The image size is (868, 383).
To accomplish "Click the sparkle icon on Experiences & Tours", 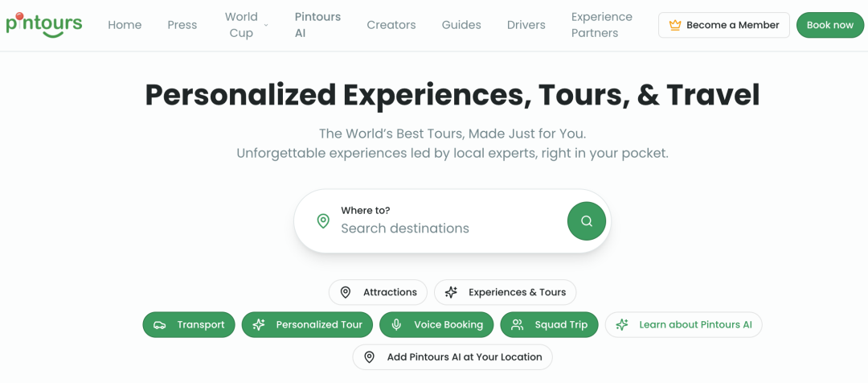I will tap(451, 292).
